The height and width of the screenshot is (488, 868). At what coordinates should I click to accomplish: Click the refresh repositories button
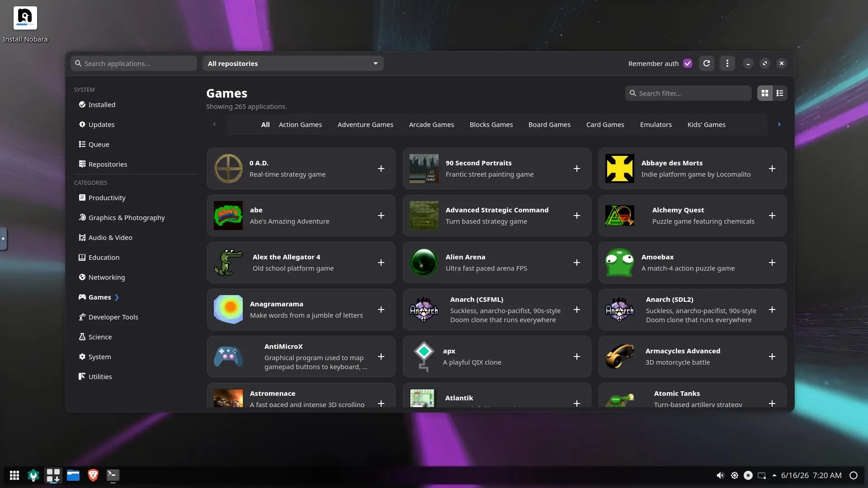(x=707, y=63)
